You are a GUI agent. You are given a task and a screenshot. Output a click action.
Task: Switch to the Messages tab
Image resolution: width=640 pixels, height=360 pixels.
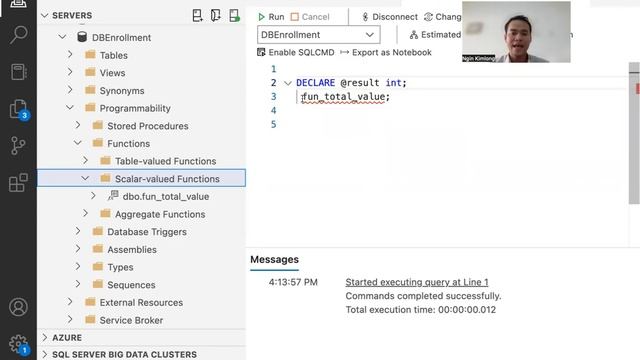[274, 260]
